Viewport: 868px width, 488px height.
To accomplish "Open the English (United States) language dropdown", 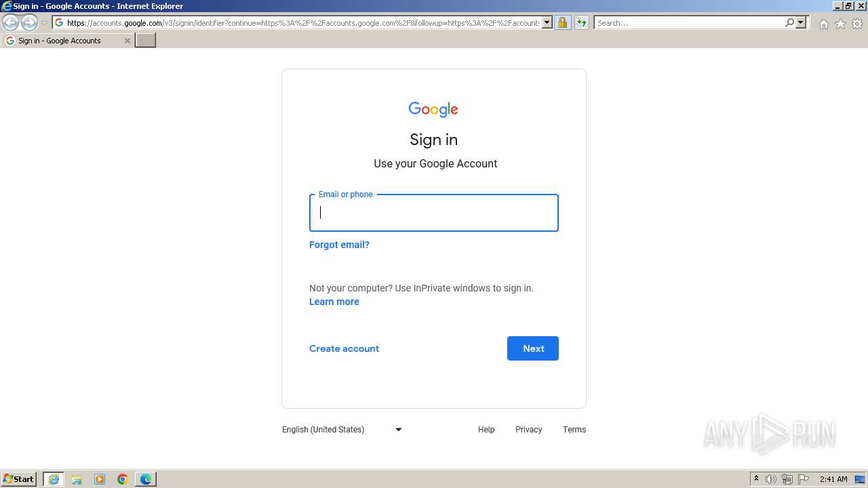I will point(342,429).
